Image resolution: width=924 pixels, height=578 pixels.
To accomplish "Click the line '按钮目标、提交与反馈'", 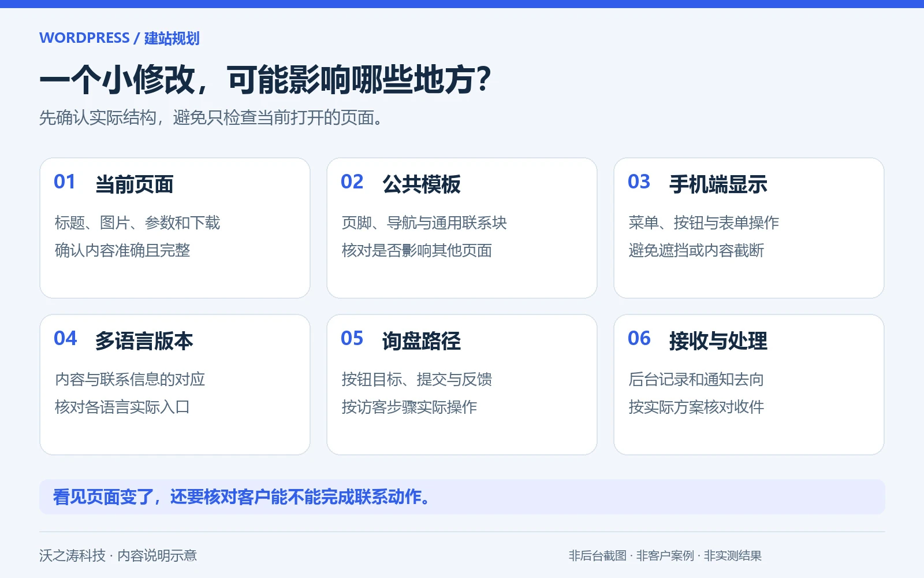I will point(417,379).
